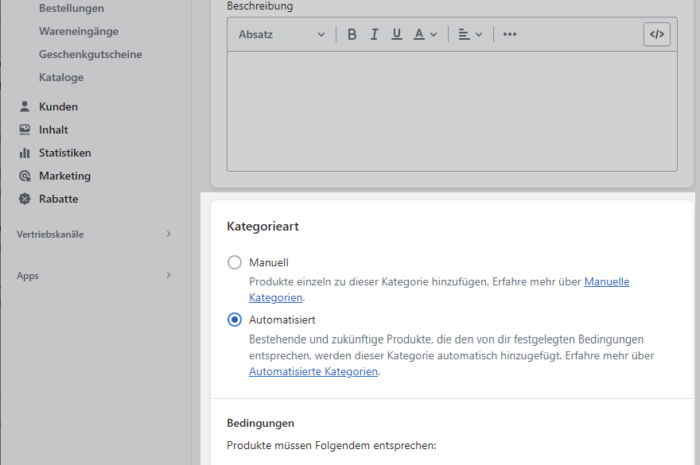Viewport: 700px width, 465px height.
Task: Click the Statistiken bar chart icon
Action: tap(25, 153)
